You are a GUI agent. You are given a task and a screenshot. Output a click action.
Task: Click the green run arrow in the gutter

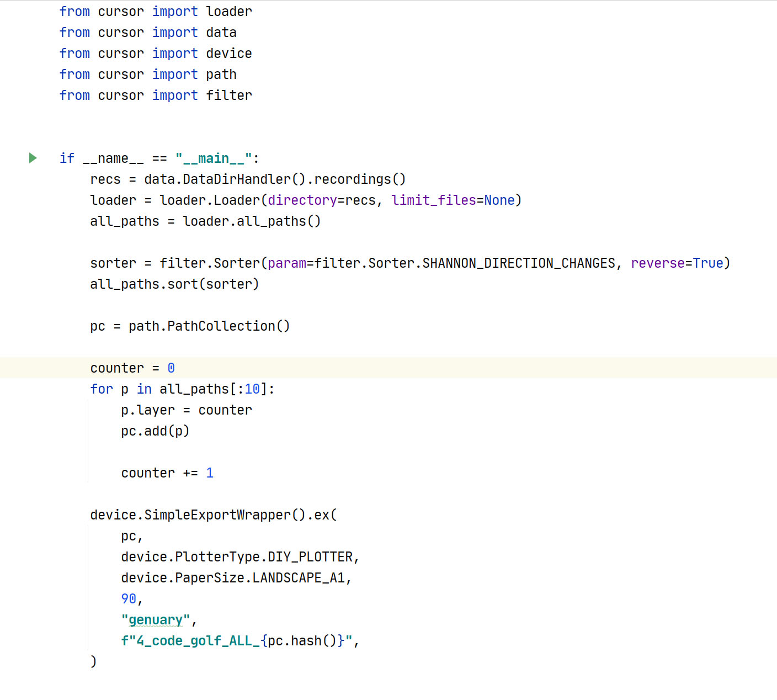(33, 158)
